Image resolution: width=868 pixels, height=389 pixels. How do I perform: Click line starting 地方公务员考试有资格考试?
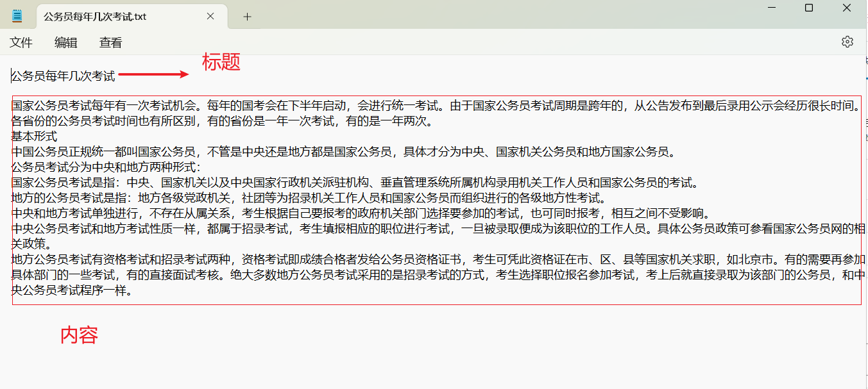[438, 260]
